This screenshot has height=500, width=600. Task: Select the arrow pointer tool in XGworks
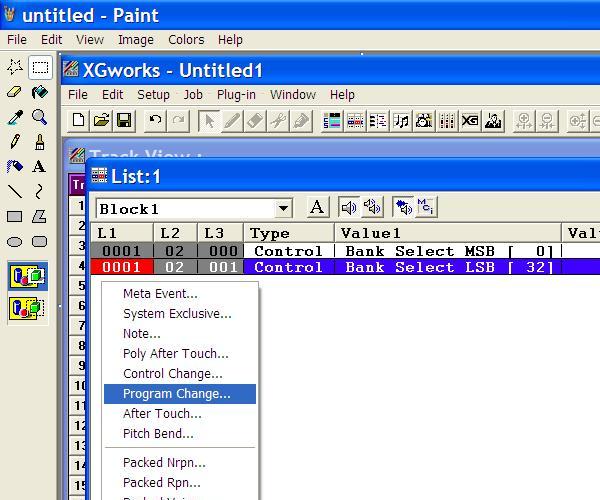(x=209, y=121)
